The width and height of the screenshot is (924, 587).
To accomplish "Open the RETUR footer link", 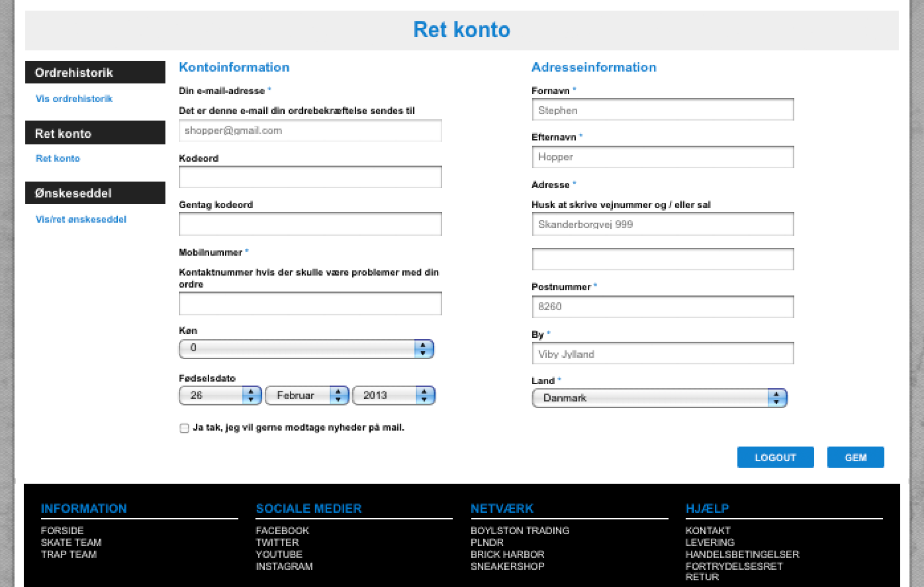I will pos(702,577).
